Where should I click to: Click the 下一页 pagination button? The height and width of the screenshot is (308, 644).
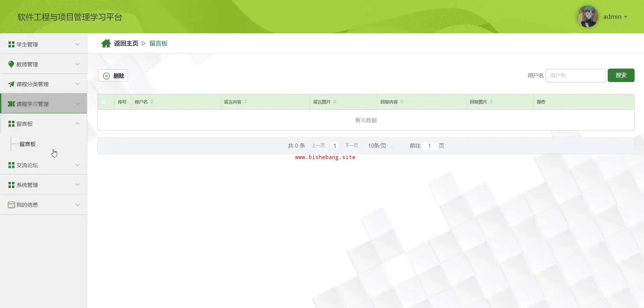[352, 146]
